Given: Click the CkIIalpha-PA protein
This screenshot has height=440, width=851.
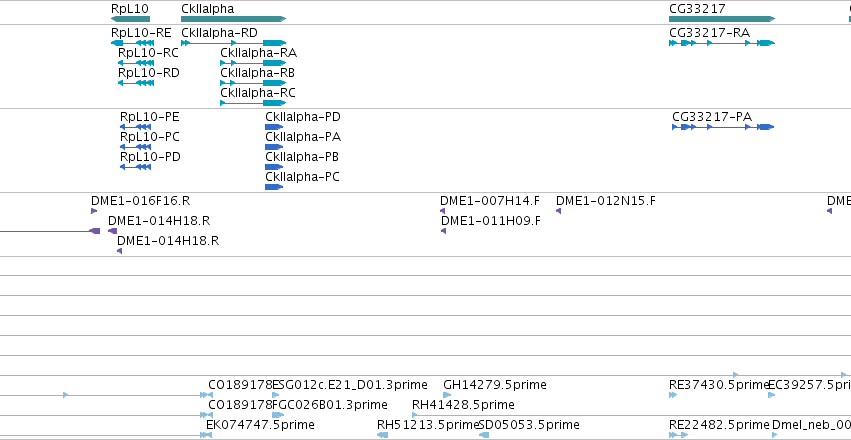Looking at the screenshot, I should click(x=274, y=147).
